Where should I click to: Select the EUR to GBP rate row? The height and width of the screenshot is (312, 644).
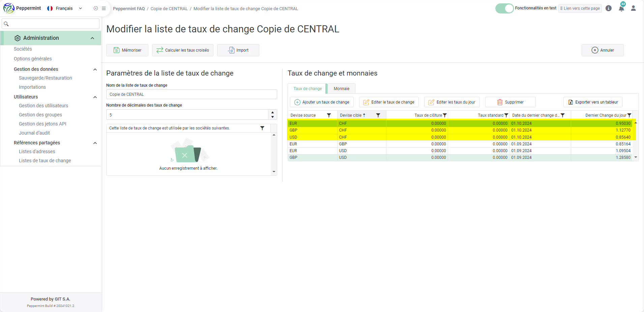(x=460, y=144)
